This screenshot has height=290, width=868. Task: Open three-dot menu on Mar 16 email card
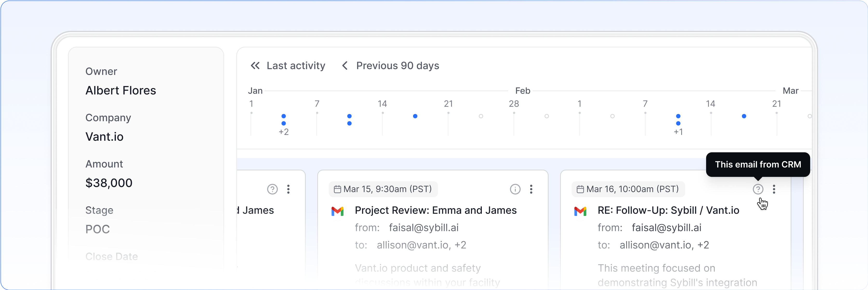coord(774,189)
